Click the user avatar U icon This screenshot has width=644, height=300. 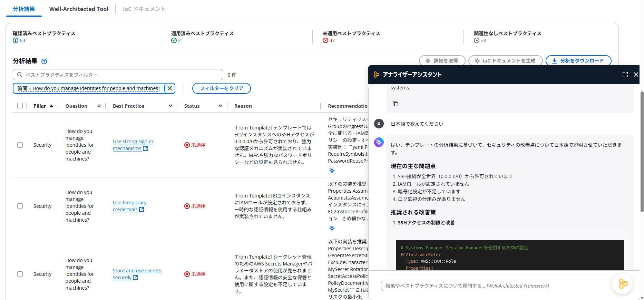[x=379, y=124]
